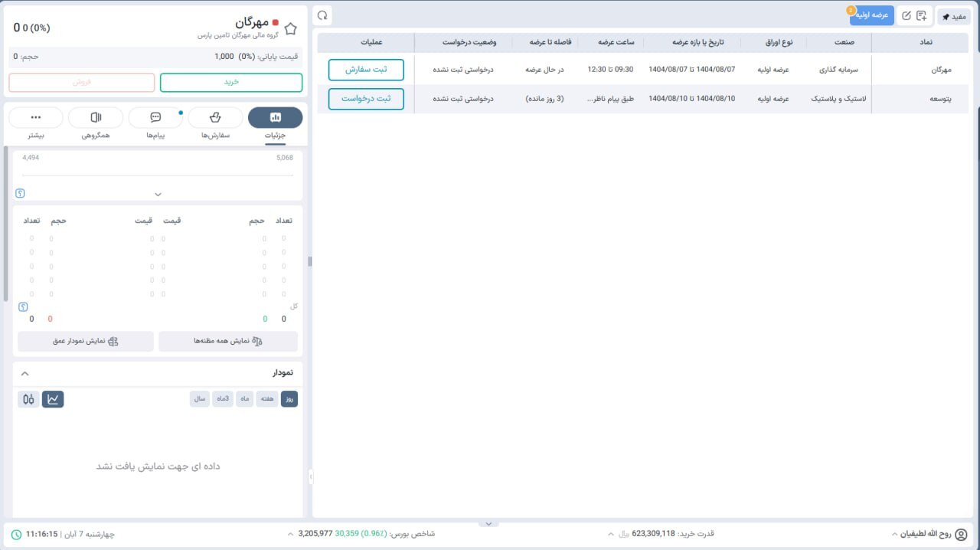The width and height of the screenshot is (980, 550).
Task: Switch to the سفارش‌ها tab
Action: (215, 116)
